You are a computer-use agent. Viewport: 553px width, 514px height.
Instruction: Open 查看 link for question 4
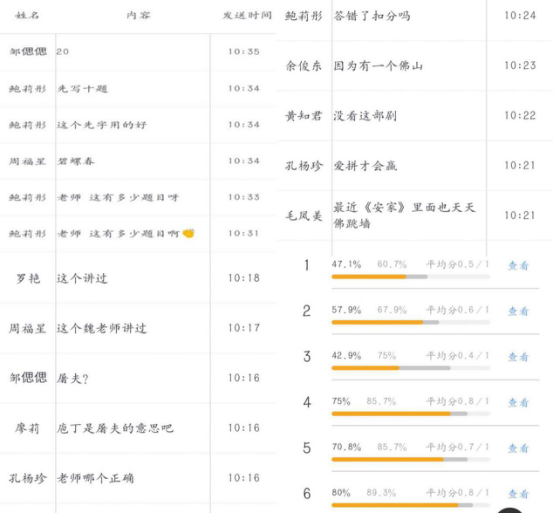pyautogui.click(x=518, y=402)
